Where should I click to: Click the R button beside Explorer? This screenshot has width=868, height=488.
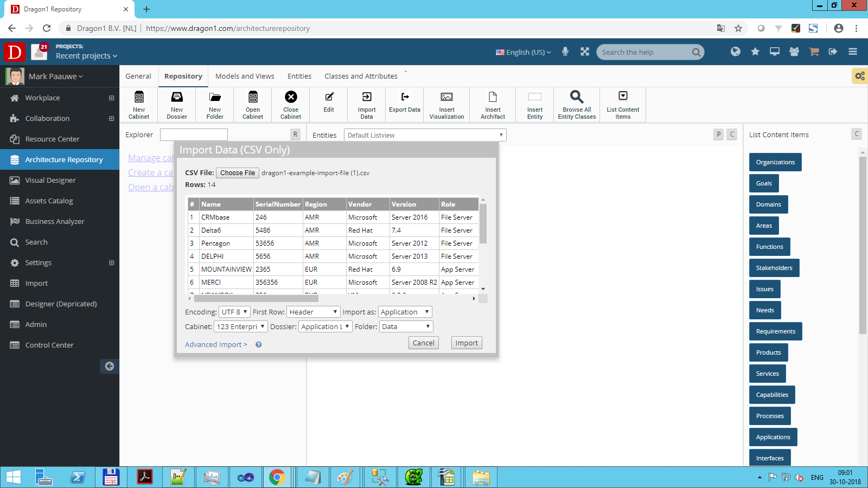(295, 134)
